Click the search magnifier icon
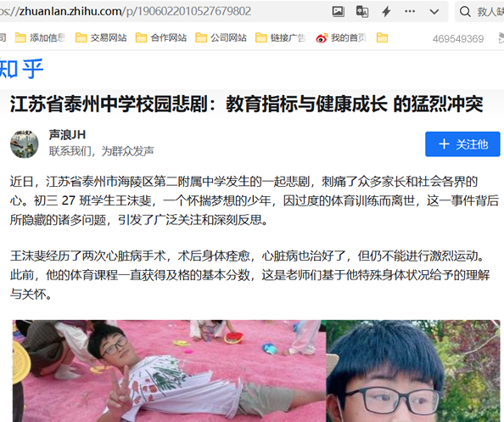The width and height of the screenshot is (504, 422). click(465, 12)
